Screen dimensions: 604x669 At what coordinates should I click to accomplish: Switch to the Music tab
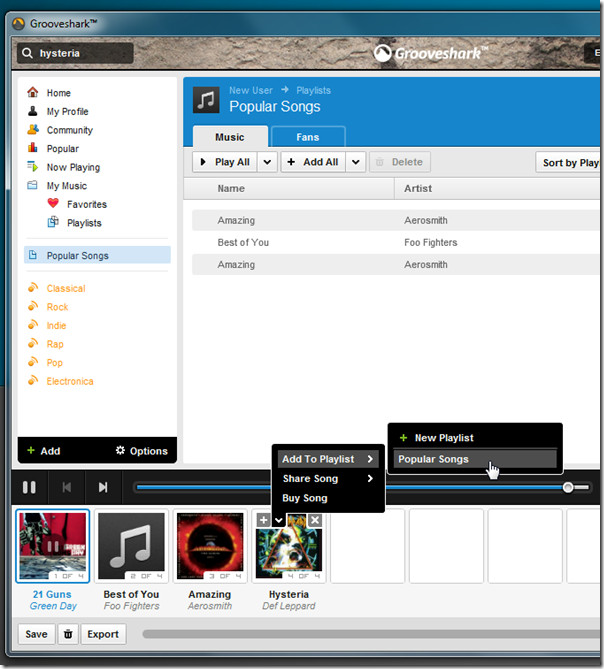point(230,137)
